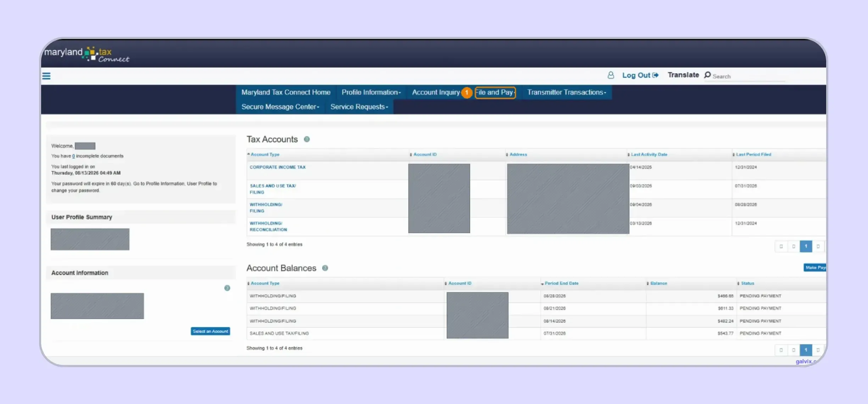Screen dimensions: 868x404
Task: Click the user profile icon
Action: [x=611, y=75]
